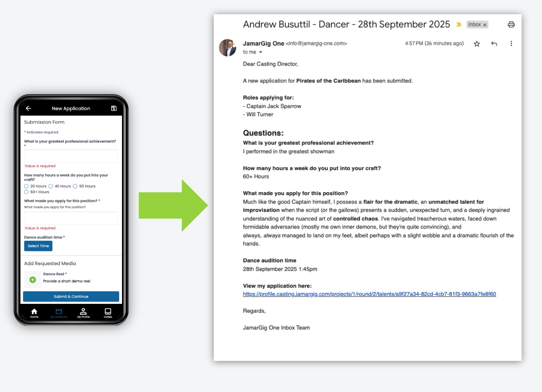The height and width of the screenshot is (392, 542).
Task: Click the sender address info@jamargig-one.com
Action: click(316, 43)
